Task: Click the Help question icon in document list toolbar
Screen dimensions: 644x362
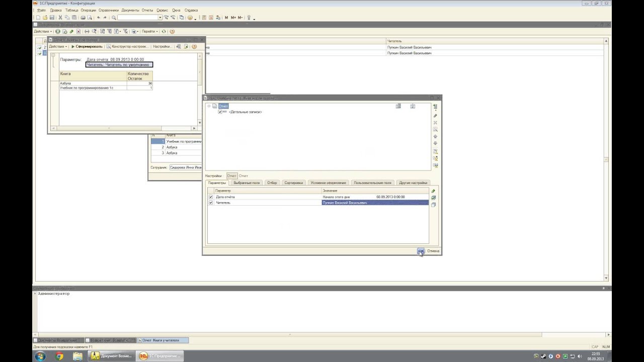Action: (172, 31)
